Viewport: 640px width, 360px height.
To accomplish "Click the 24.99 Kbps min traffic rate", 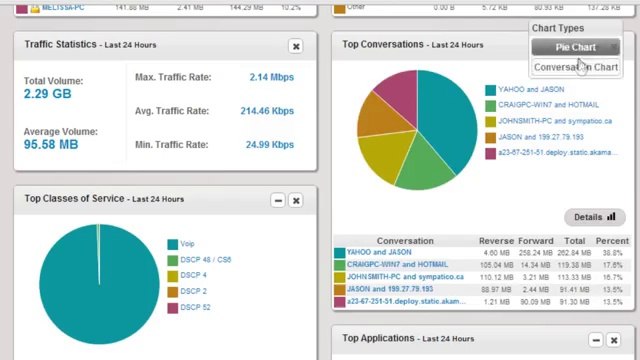I will pos(269,144).
